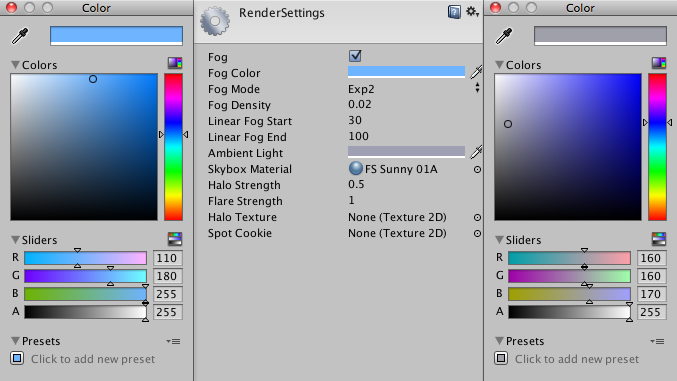The width and height of the screenshot is (677, 381).
Task: Click saturation field in right Color window
Action: (x=568, y=147)
